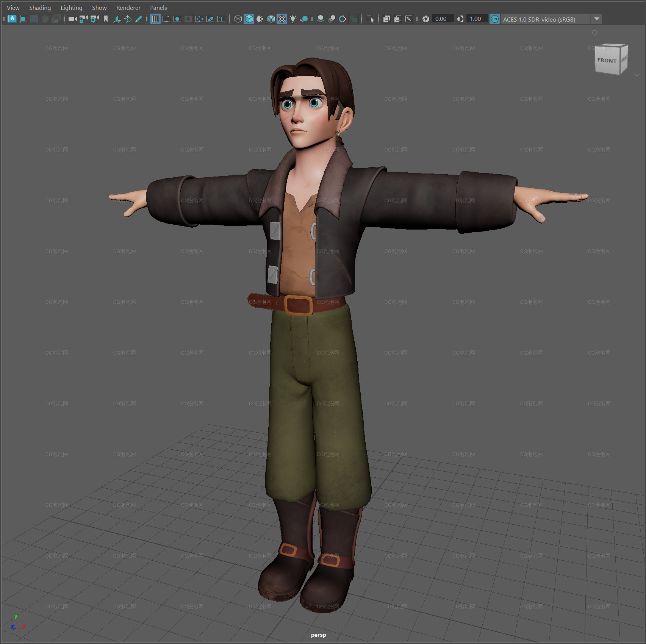Click the X-ray overlapping squares icon
The width and height of the screenshot is (646, 644).
[387, 19]
